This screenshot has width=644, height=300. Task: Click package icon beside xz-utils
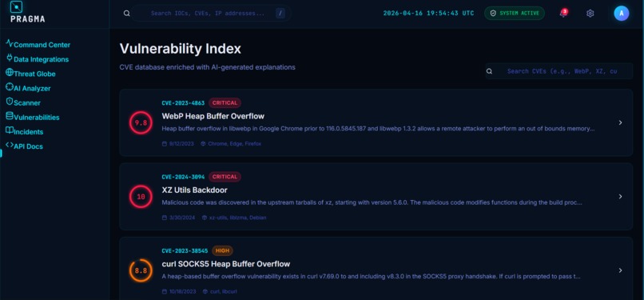point(204,218)
